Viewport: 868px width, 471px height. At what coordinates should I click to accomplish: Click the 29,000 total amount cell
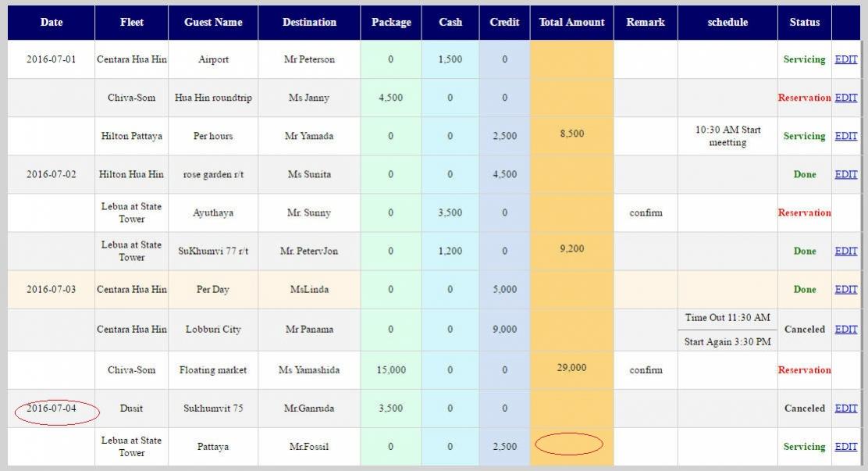[571, 367]
